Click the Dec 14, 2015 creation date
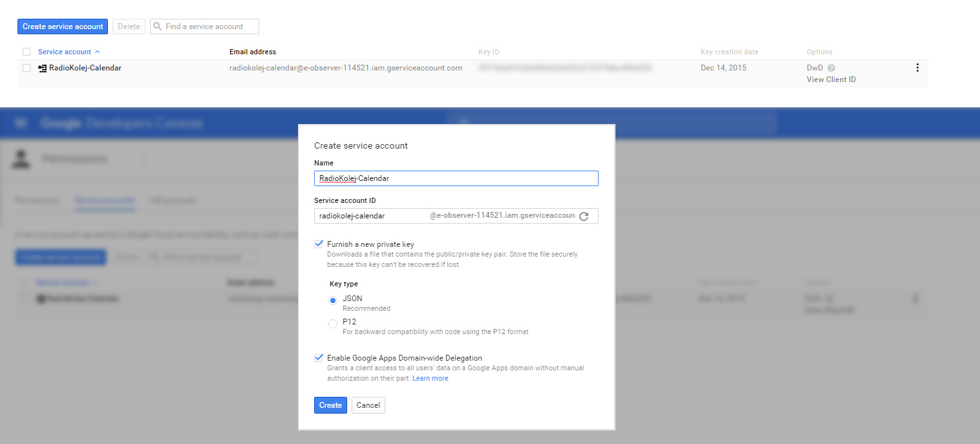 coord(723,67)
